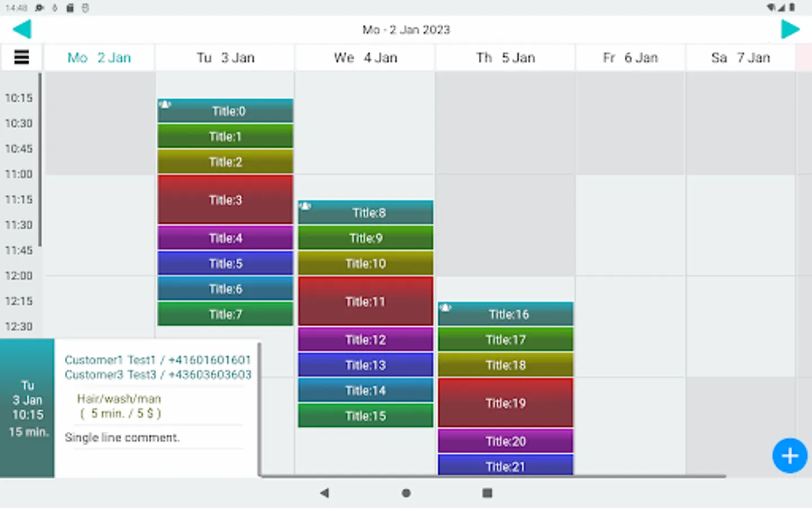
Task: Open appointment Title:13
Action: (365, 365)
